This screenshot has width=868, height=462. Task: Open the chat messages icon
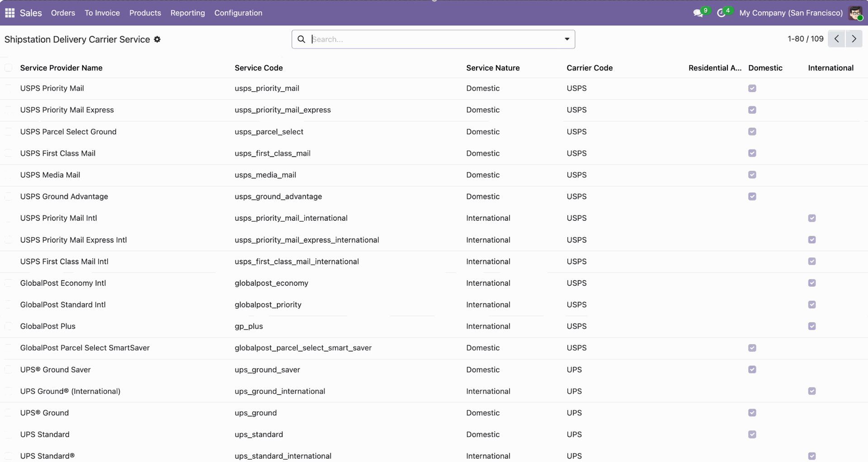pos(698,13)
